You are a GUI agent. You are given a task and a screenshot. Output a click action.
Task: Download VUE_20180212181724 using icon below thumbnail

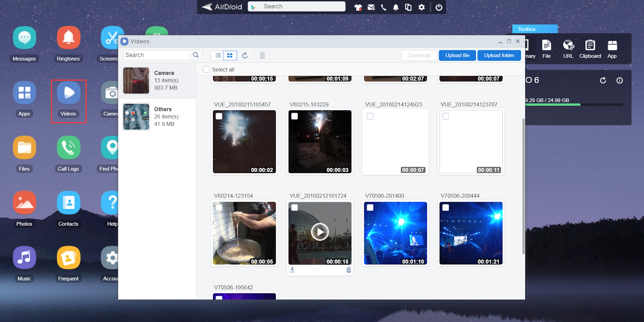[x=293, y=270]
